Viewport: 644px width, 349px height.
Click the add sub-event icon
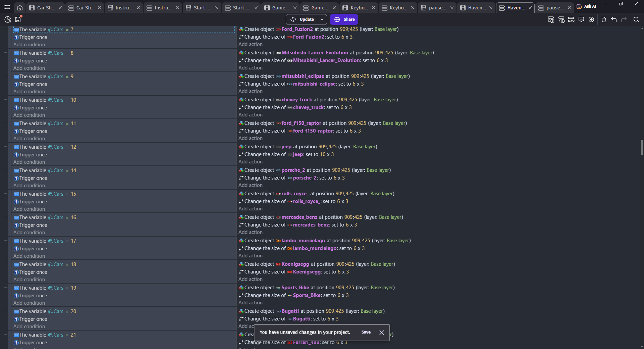tap(561, 19)
